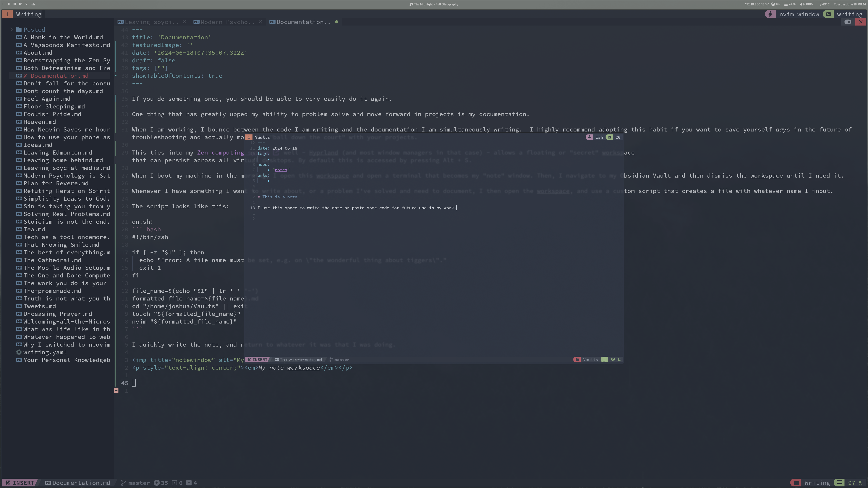Open The Cathedral.md file
868x488 pixels.
[x=52, y=260]
